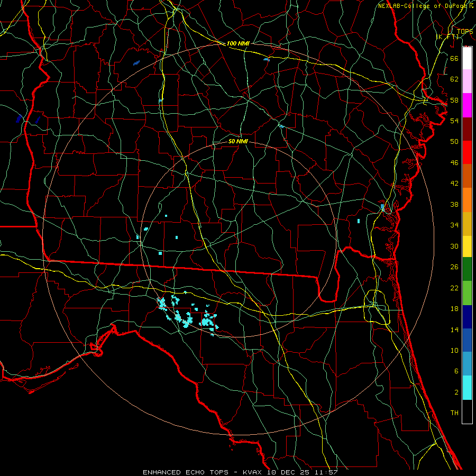
Task: Click the 6 legend value
Action: [456, 371]
